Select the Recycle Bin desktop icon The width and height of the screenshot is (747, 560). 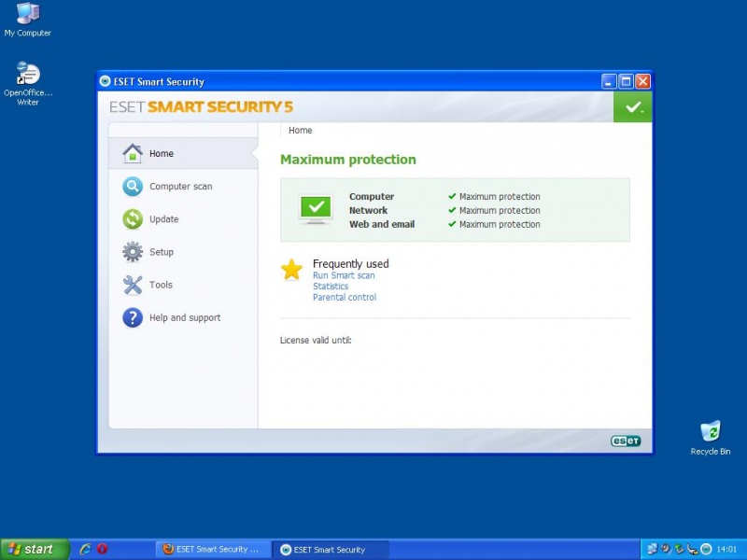point(711,438)
